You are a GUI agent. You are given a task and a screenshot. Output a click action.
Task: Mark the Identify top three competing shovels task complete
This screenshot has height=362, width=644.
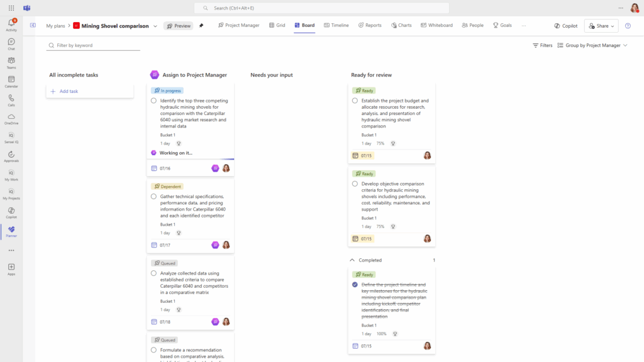click(153, 101)
